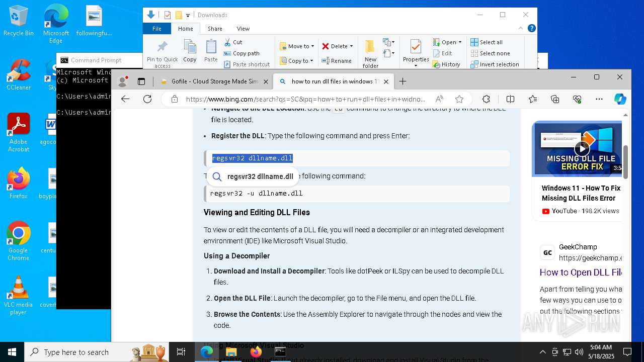Refresh the Bing search page
The height and width of the screenshot is (362, 644).
click(x=147, y=99)
